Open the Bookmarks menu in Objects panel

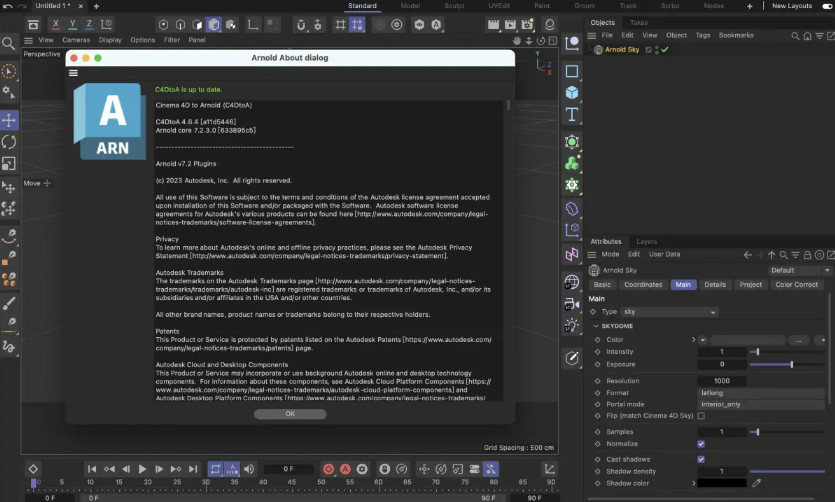pos(736,35)
